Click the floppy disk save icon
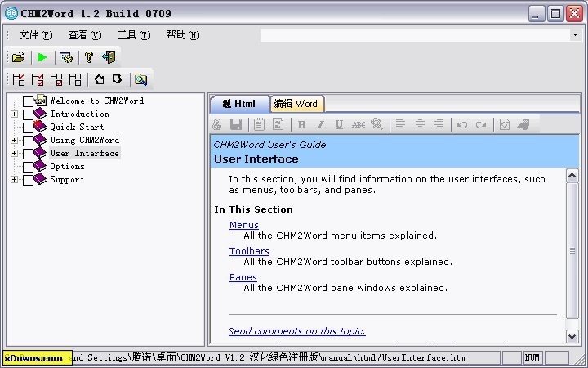 click(x=236, y=124)
